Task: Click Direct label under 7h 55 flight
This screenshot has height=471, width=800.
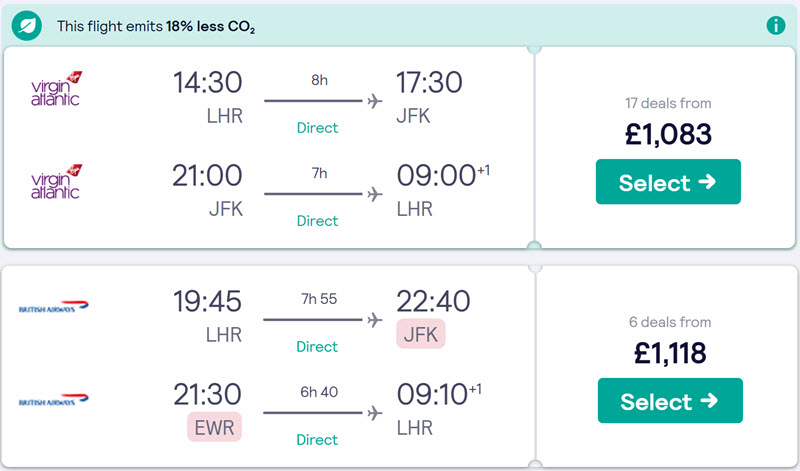Action: (x=317, y=346)
